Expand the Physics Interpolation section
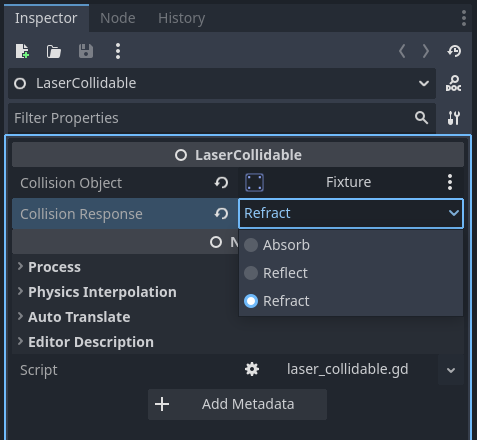This screenshot has height=440, width=477. point(97,292)
